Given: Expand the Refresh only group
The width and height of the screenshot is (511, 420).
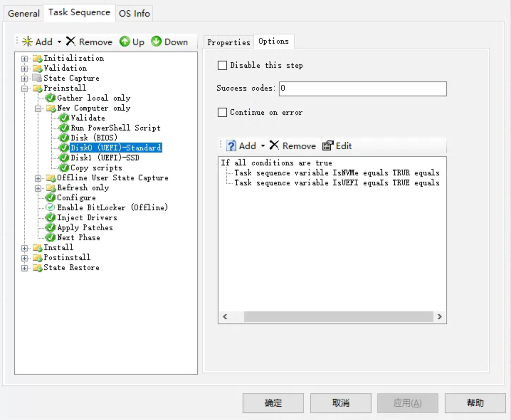Looking at the screenshot, I should [x=38, y=188].
